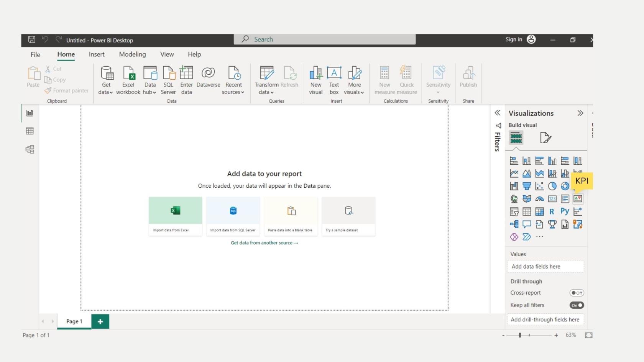The width and height of the screenshot is (644, 362).
Task: Turn off Keep all filters toggle
Action: tap(577, 305)
